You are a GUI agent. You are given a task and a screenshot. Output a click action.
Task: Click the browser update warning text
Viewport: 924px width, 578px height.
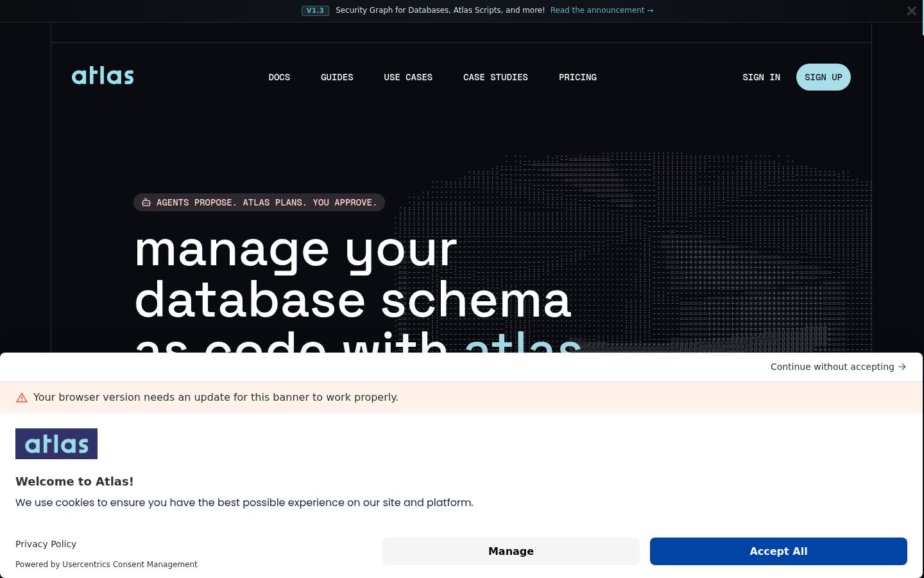pyautogui.click(x=216, y=398)
